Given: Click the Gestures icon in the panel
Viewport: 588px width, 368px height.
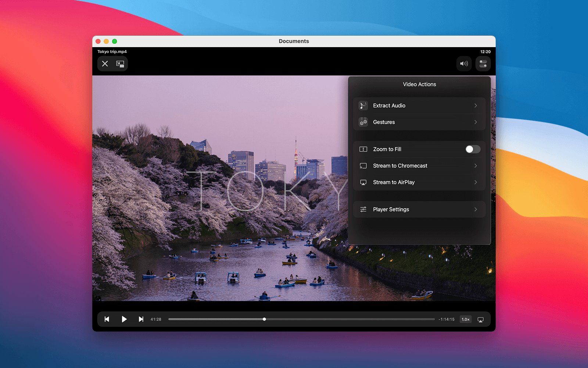Looking at the screenshot, I should (x=363, y=122).
